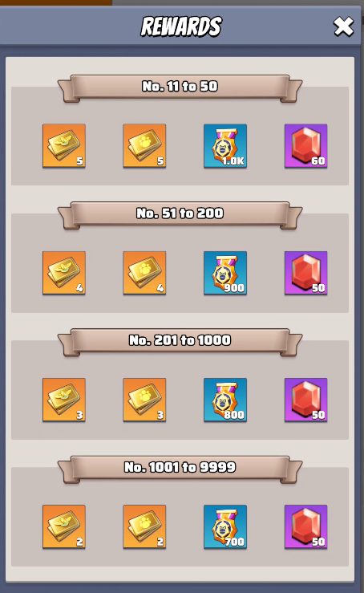Select the 60 red gem reward

[x=305, y=146]
